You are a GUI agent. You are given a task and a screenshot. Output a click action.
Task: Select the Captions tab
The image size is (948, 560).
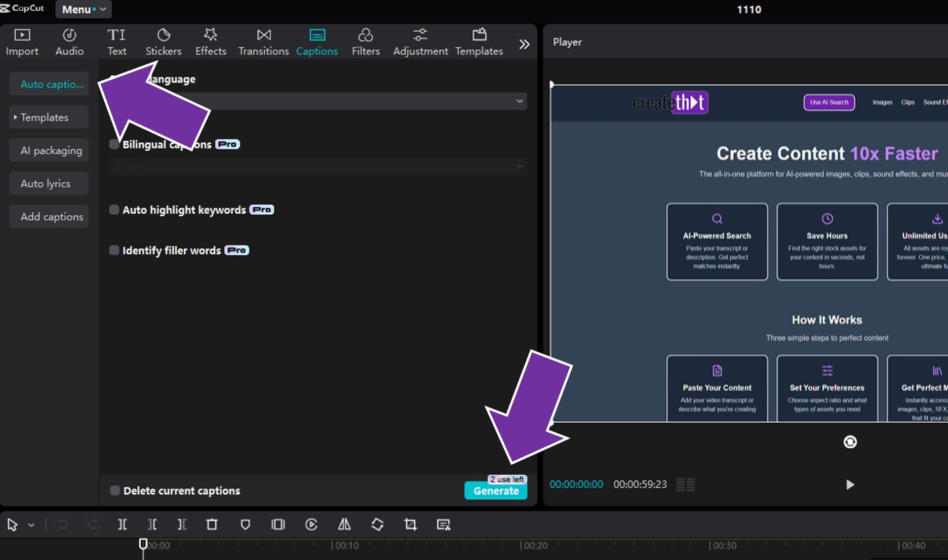(x=317, y=42)
